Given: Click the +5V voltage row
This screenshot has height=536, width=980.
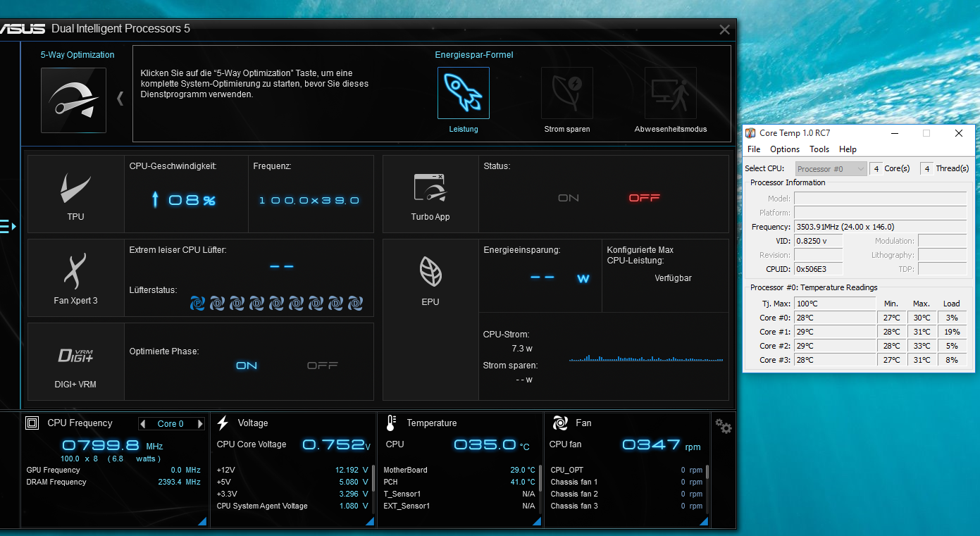Looking at the screenshot, I should point(292,482).
